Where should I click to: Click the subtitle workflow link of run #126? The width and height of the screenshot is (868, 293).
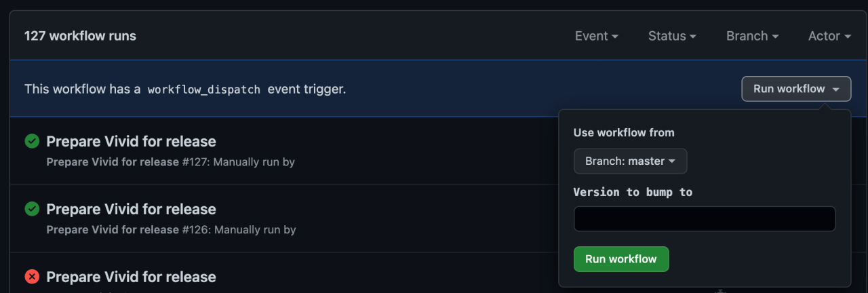[113, 230]
